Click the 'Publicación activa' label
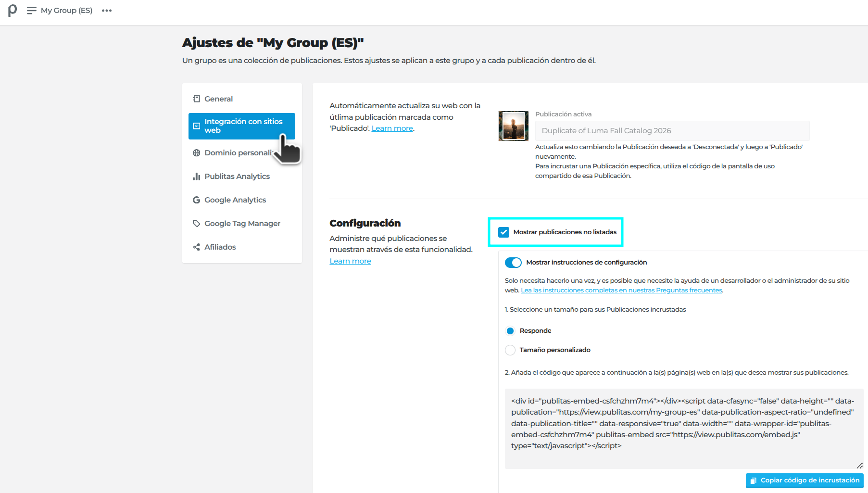The width and height of the screenshot is (868, 493). [563, 114]
